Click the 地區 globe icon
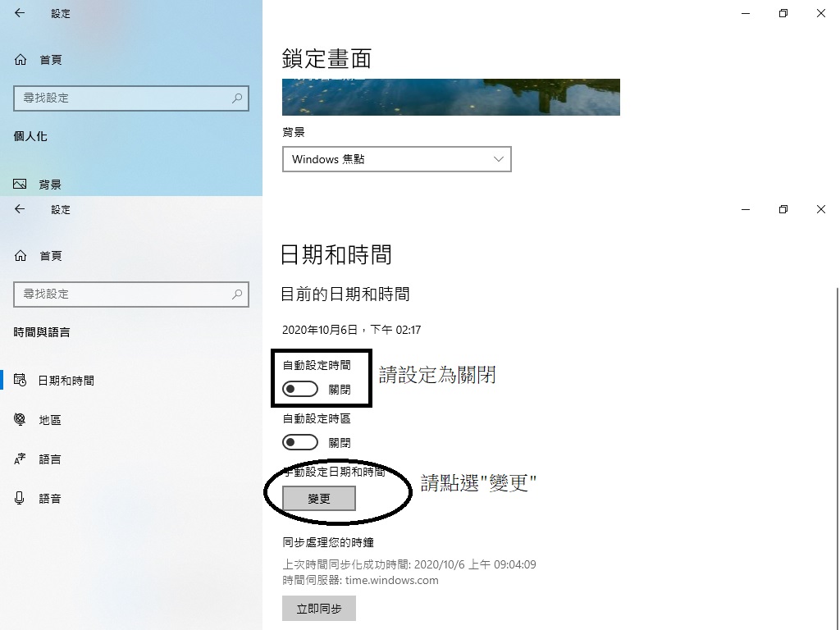This screenshot has height=630, width=840. point(20,419)
